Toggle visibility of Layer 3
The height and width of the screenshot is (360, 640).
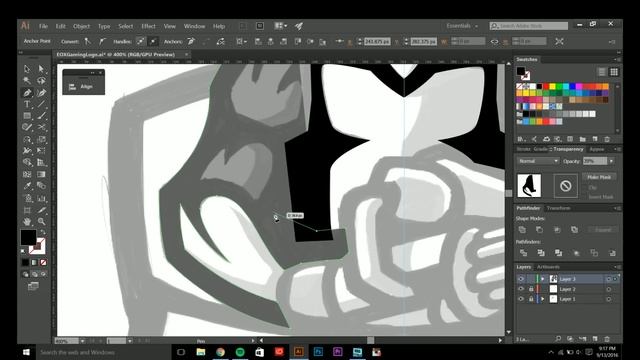click(x=521, y=279)
